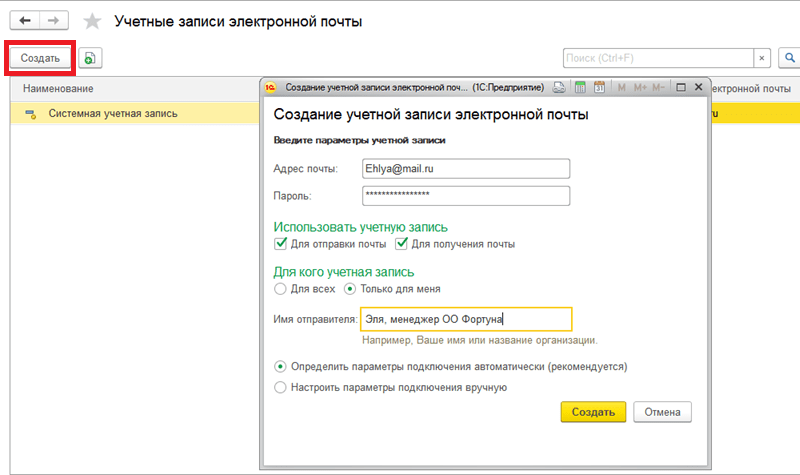Open the calculator icon in dialog title bar
Image resolution: width=800 pixels, height=475 pixels.
click(x=581, y=88)
